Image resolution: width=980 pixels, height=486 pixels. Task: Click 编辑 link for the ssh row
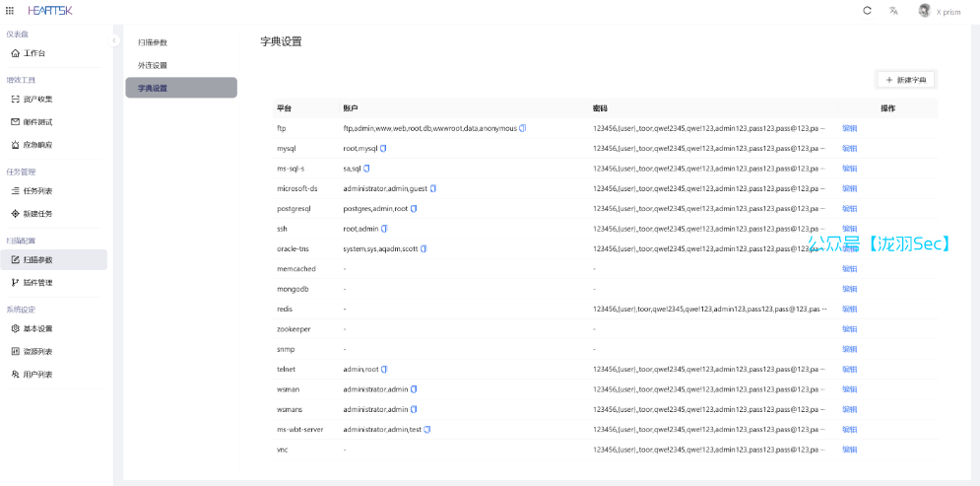(849, 229)
